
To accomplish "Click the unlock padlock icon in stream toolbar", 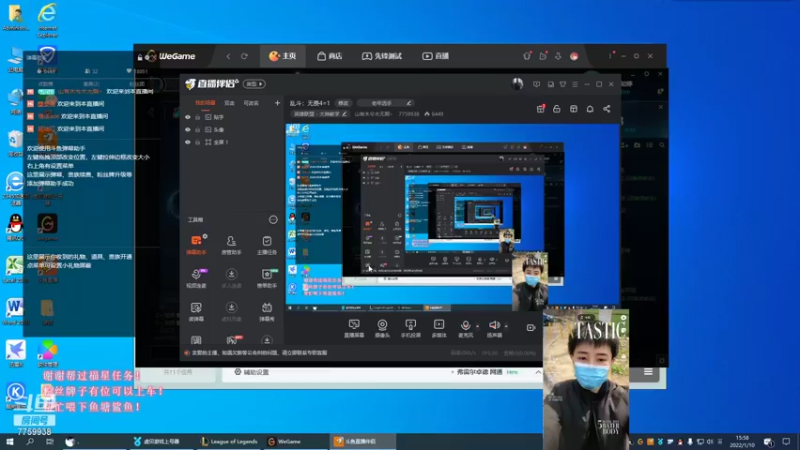I will (x=557, y=109).
